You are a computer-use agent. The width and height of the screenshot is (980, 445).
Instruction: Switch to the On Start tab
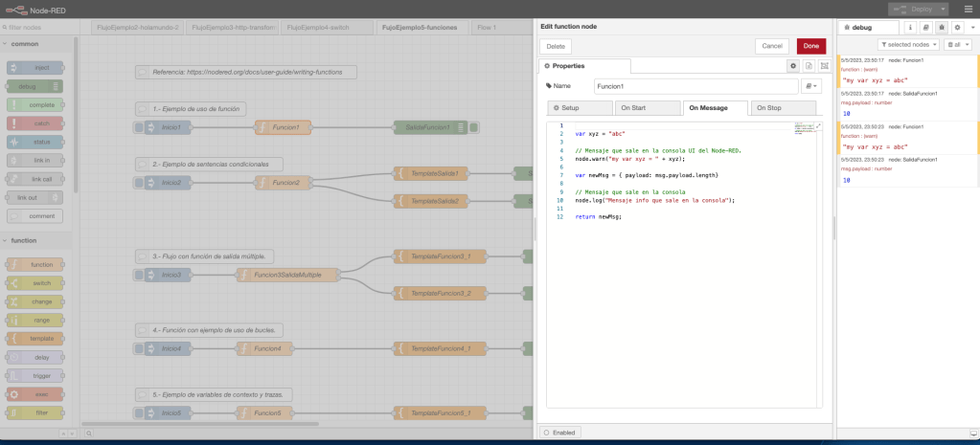click(x=646, y=108)
